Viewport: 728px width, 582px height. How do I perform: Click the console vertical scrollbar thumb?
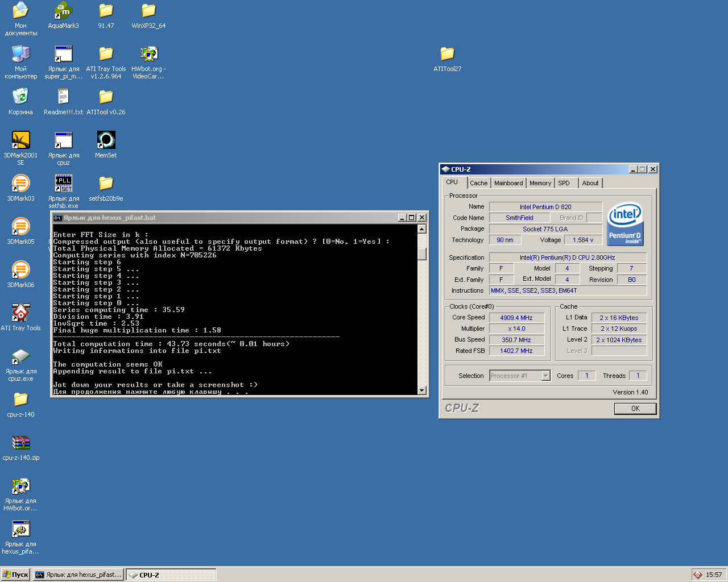click(422, 253)
